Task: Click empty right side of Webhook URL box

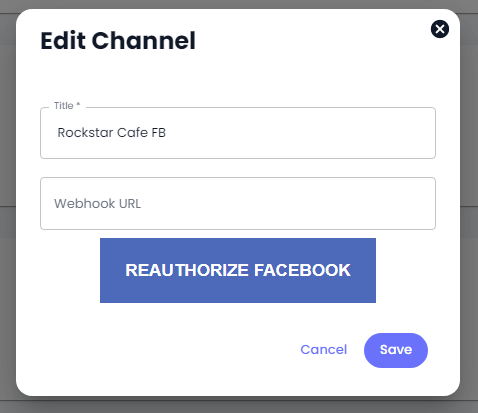Action: [300, 203]
